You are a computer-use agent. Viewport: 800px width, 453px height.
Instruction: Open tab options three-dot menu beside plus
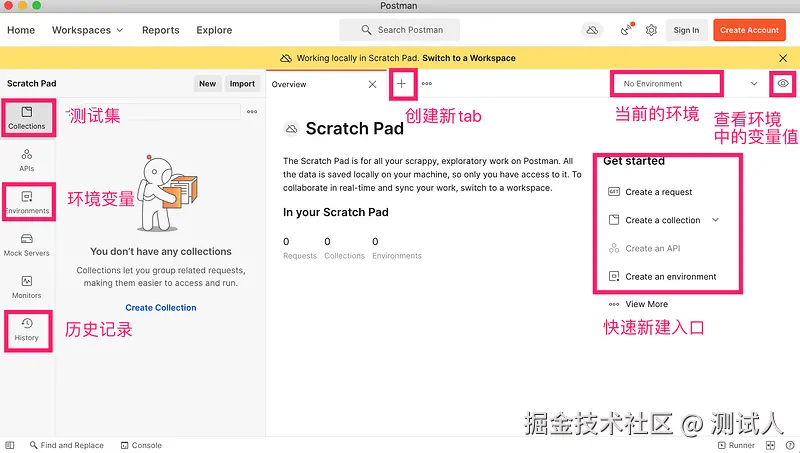pos(427,84)
